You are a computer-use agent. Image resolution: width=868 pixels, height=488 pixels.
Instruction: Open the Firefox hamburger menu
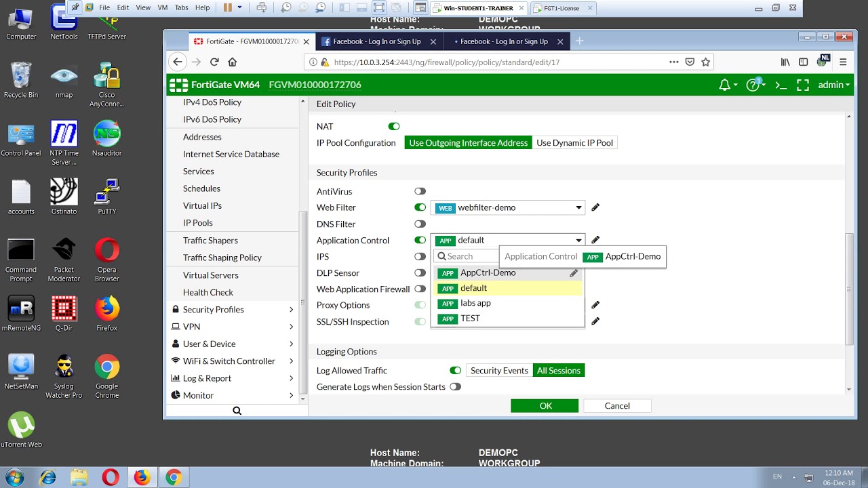pos(843,62)
